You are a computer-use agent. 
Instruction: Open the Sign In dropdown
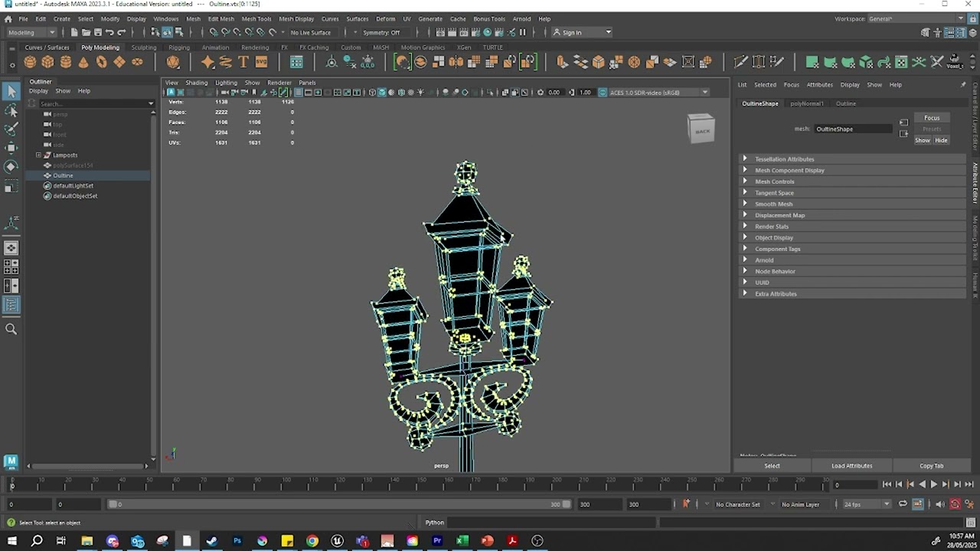pos(582,32)
